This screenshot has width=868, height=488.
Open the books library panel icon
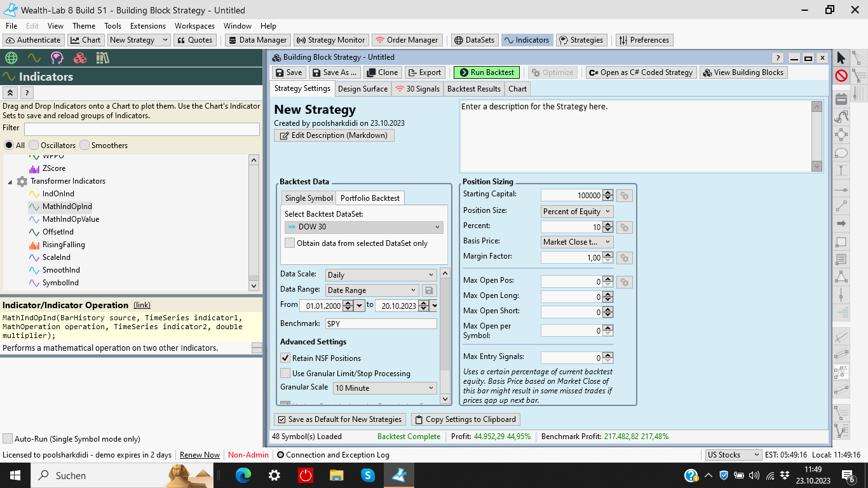pyautogui.click(x=103, y=58)
